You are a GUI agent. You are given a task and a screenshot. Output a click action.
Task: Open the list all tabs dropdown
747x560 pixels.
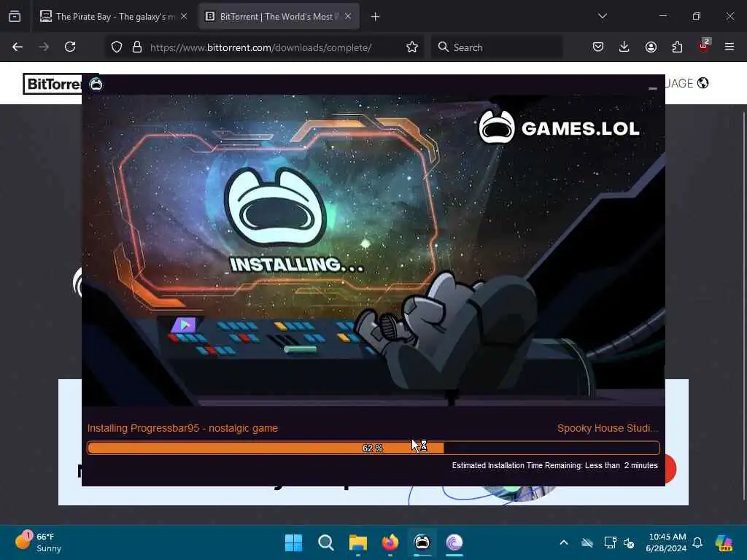[x=603, y=16]
